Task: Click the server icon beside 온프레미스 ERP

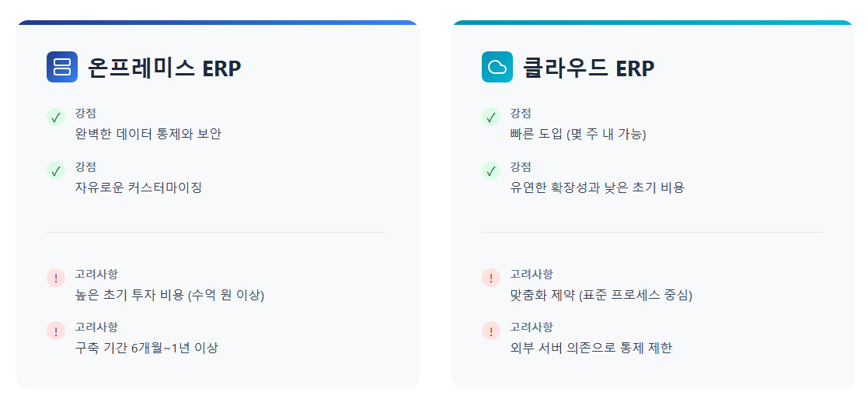Action: pos(62,67)
